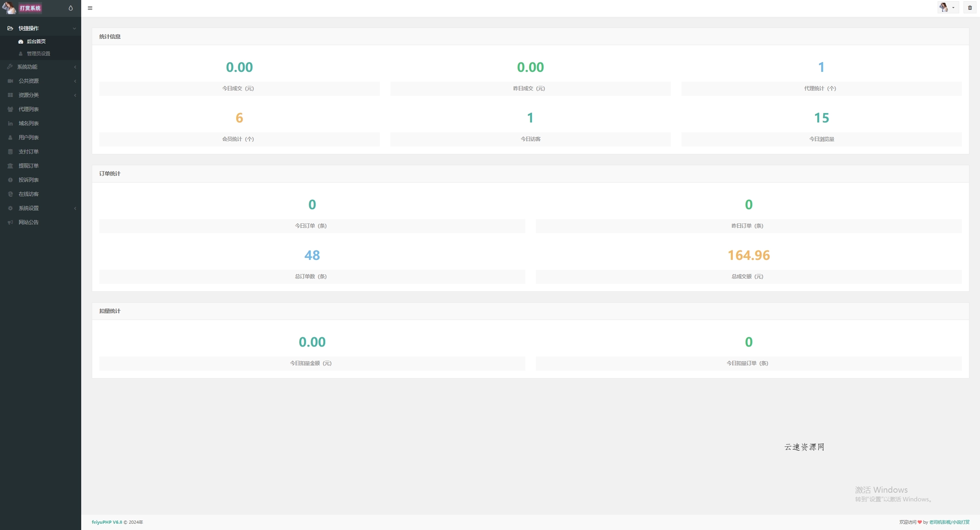Open the user avatar dropdown menu
This screenshot has height=530, width=980.
(947, 7)
